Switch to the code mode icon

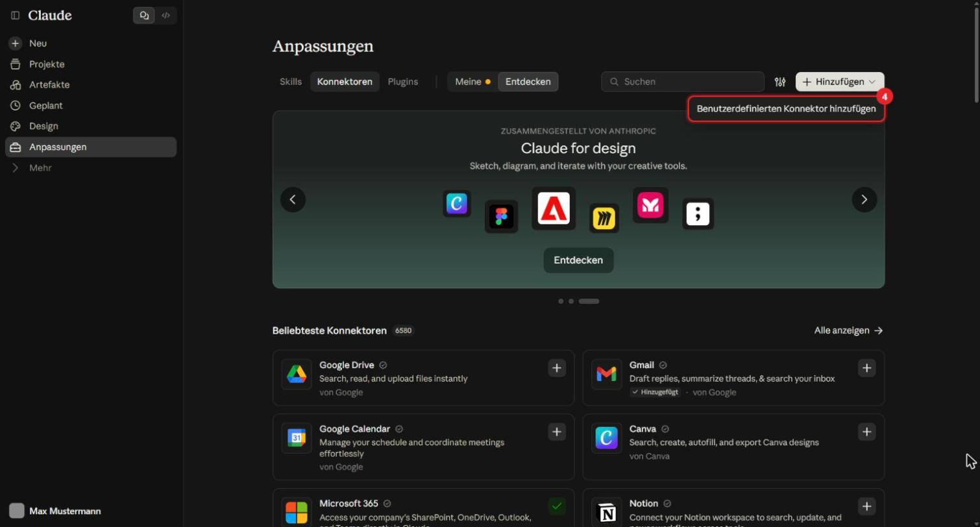[166, 15]
